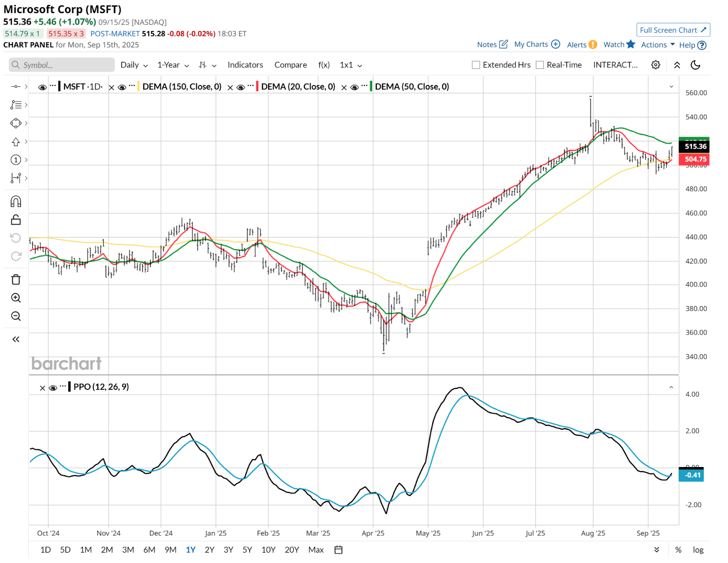Undo the last chart action
The height and width of the screenshot is (563, 728).
tap(16, 238)
